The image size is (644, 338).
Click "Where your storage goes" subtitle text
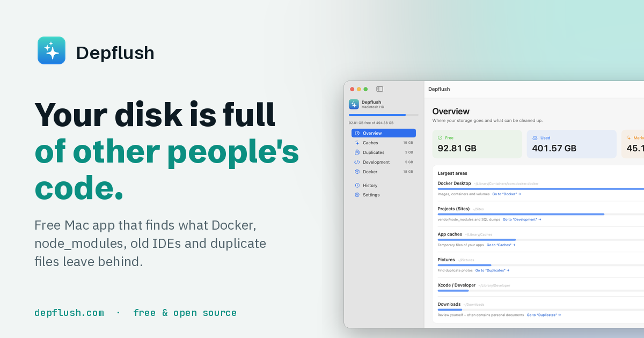[x=458, y=121]
